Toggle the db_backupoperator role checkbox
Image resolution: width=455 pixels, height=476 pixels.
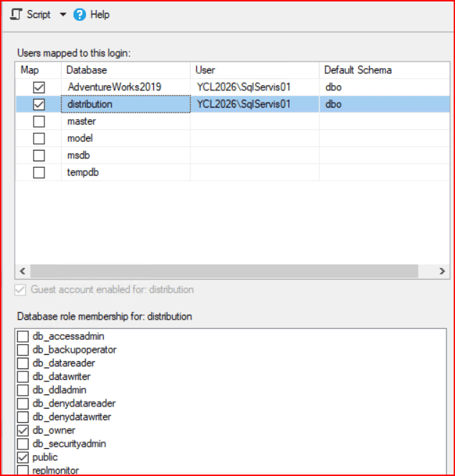[x=24, y=350]
